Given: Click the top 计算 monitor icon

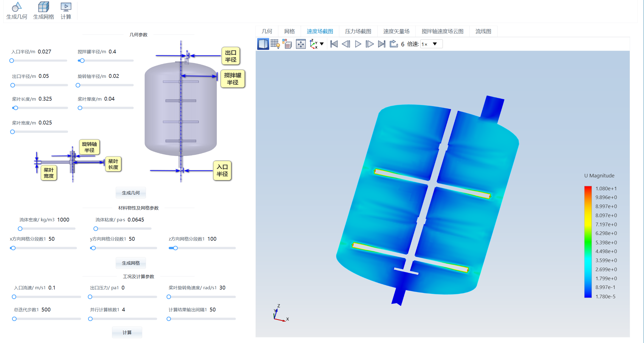Looking at the screenshot, I should pos(66,7).
